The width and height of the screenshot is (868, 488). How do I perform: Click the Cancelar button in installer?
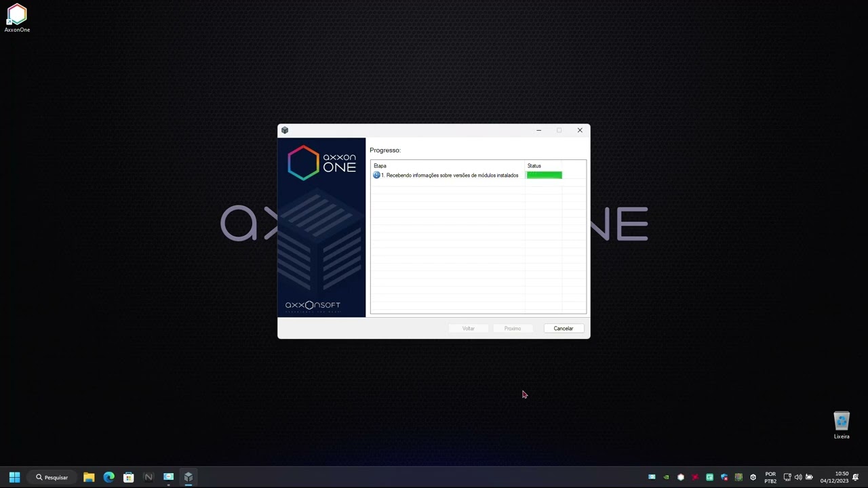(x=564, y=328)
